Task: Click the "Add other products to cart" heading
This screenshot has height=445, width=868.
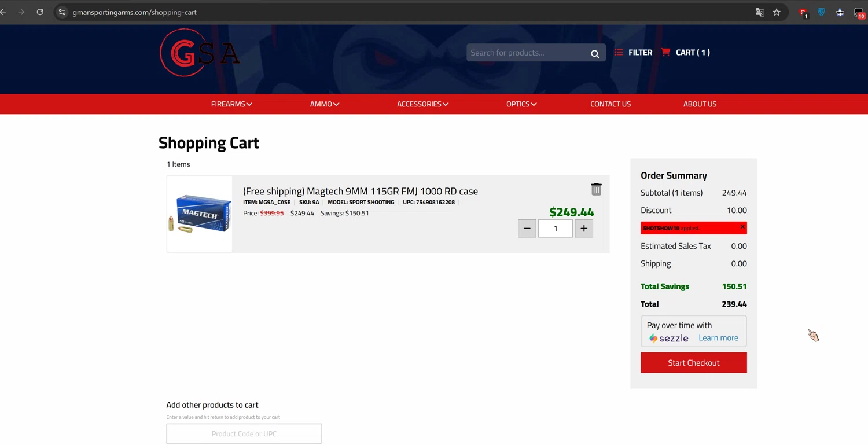Action: (x=212, y=405)
